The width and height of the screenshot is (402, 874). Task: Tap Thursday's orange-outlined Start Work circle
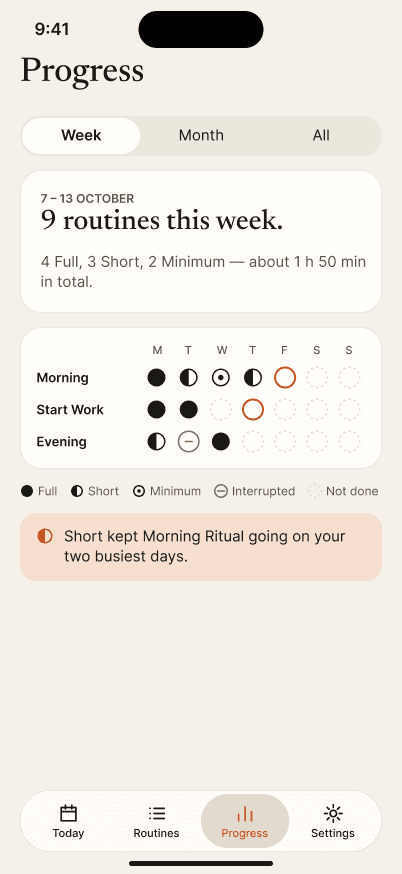pos(253,410)
